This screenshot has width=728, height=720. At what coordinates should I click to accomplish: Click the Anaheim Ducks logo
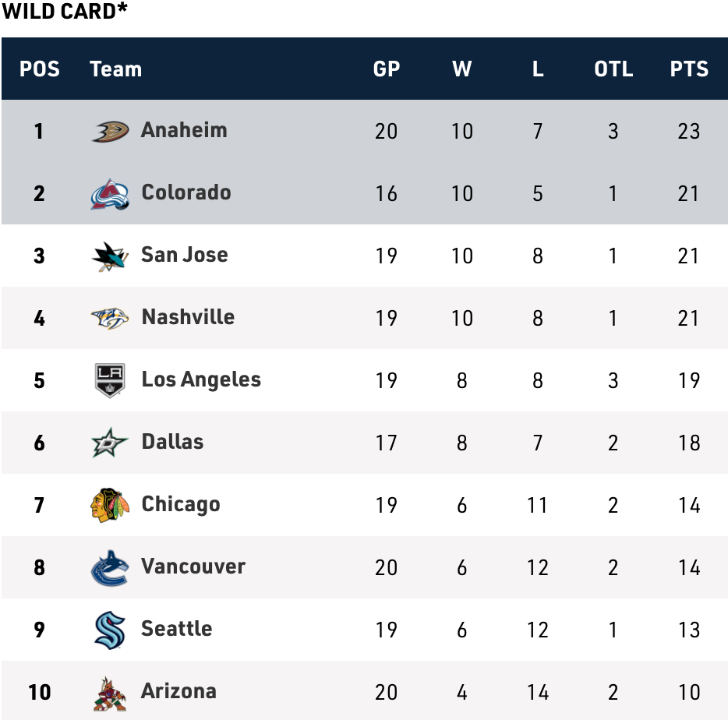coord(110,131)
